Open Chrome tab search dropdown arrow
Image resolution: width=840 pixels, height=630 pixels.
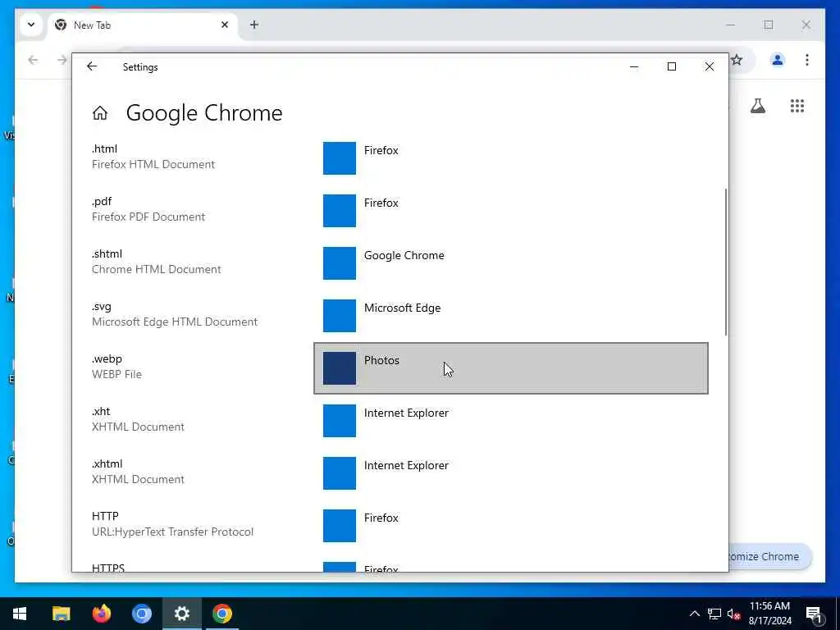(x=31, y=25)
